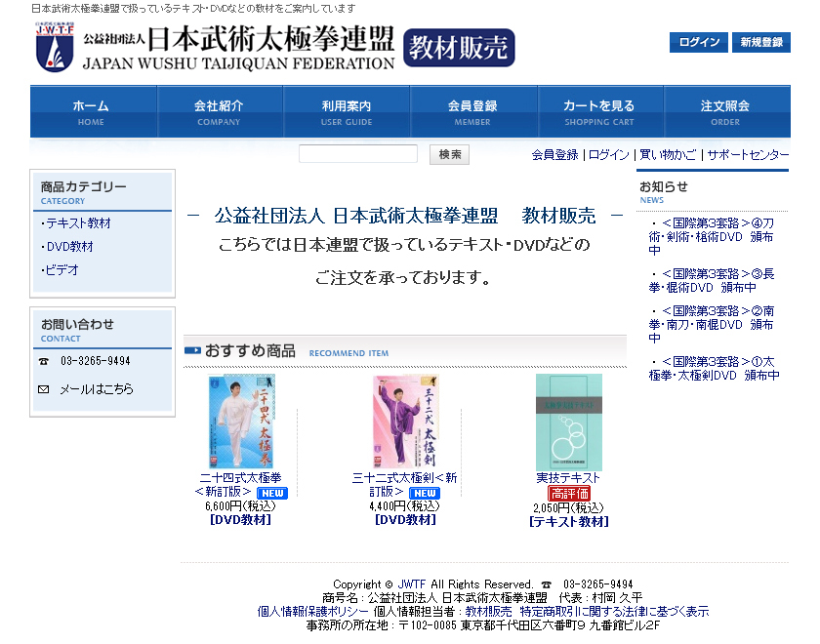Click the NEW badge under 二十四式太極拳
This screenshot has width=820, height=644.
pos(272,493)
